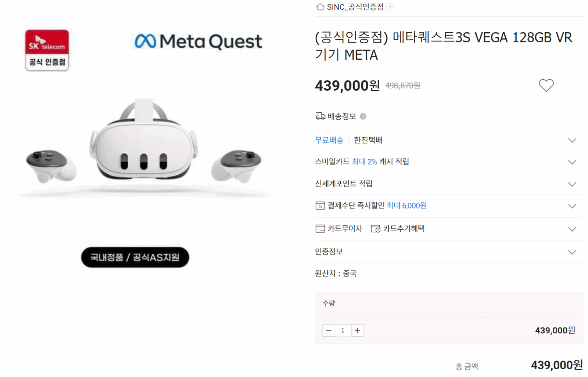Click the arrow icon after SINC_공식인증점
The image size is (588, 377).
(390, 7)
